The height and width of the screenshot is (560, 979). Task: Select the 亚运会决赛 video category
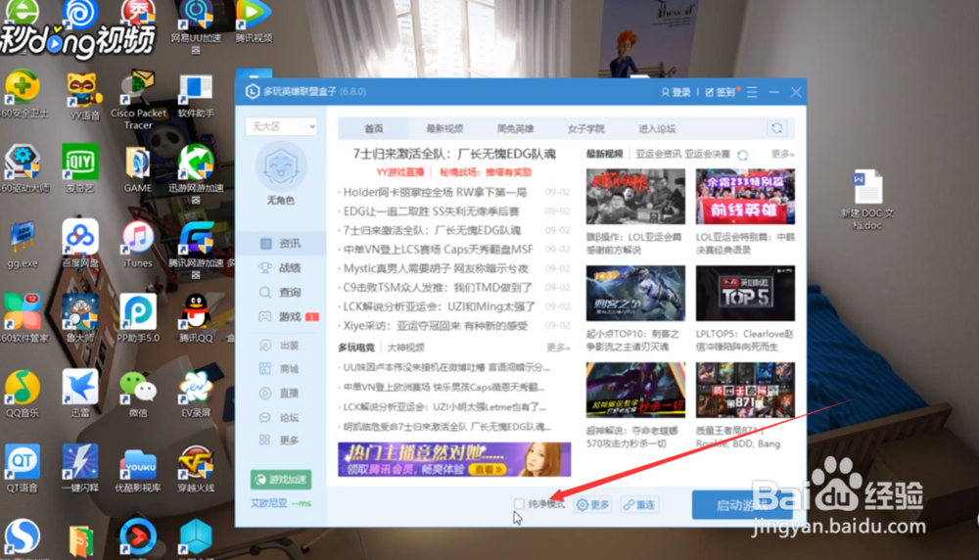coord(707,155)
